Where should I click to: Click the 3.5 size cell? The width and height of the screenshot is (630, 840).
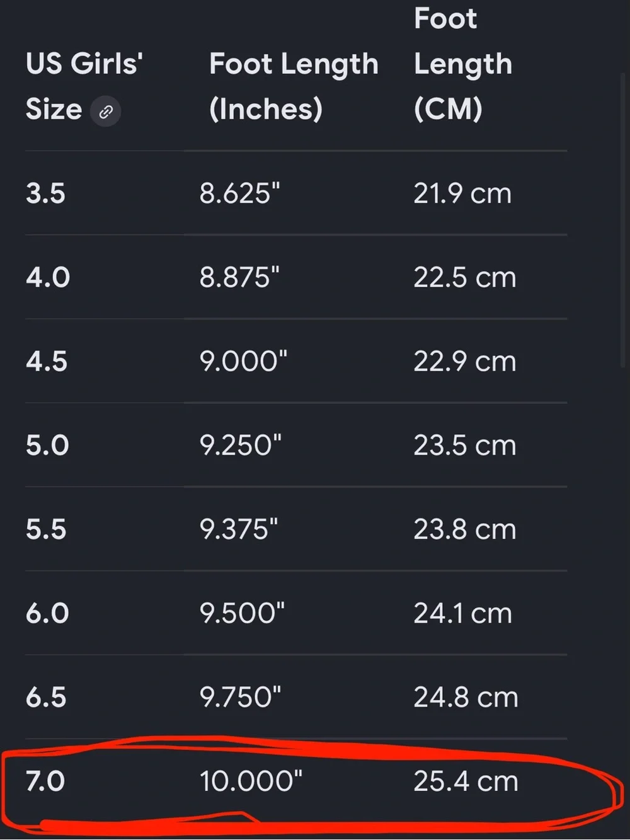click(45, 193)
